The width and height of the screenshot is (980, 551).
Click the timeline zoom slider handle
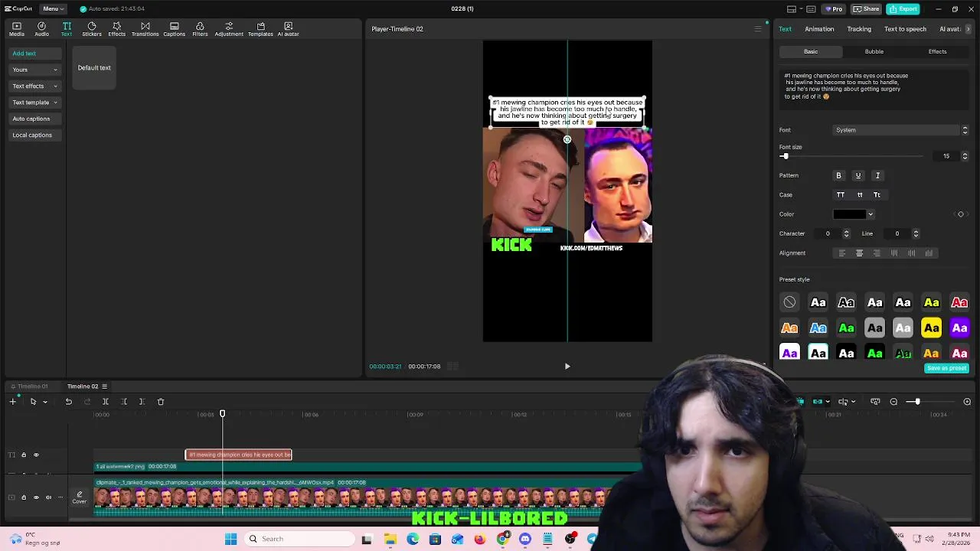pos(917,402)
